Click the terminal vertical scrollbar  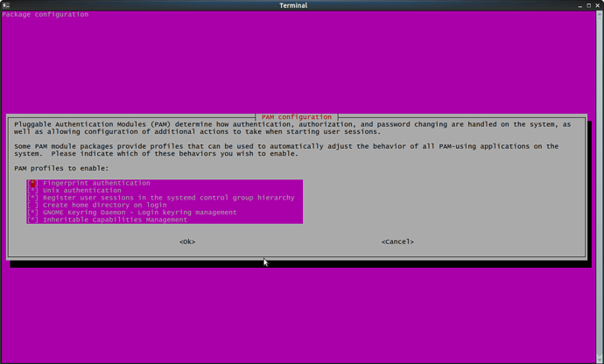pos(600,187)
